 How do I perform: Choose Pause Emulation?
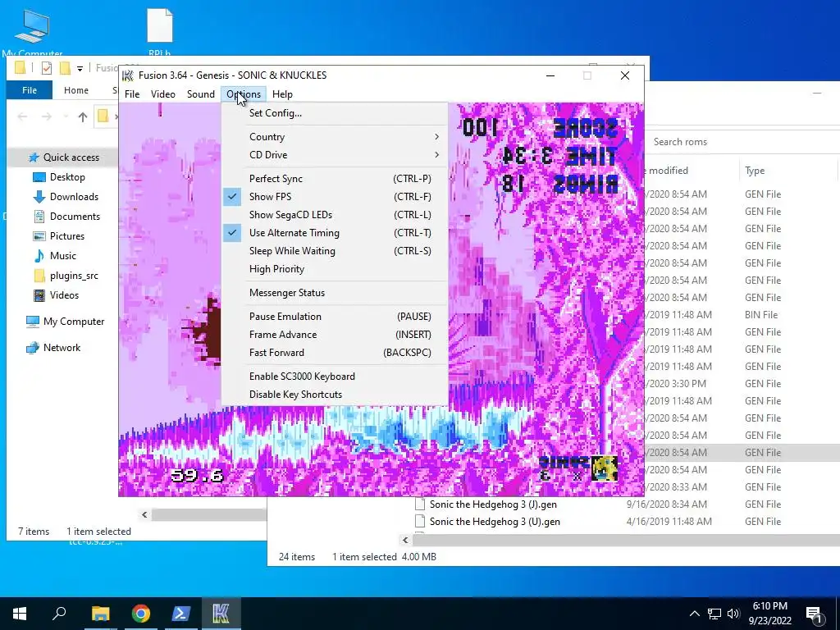(x=335, y=317)
